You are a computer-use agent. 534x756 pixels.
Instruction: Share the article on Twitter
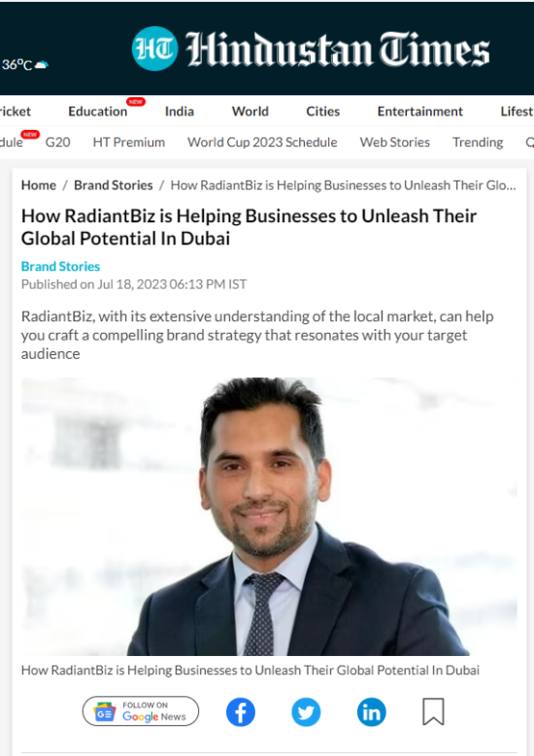tap(306, 712)
